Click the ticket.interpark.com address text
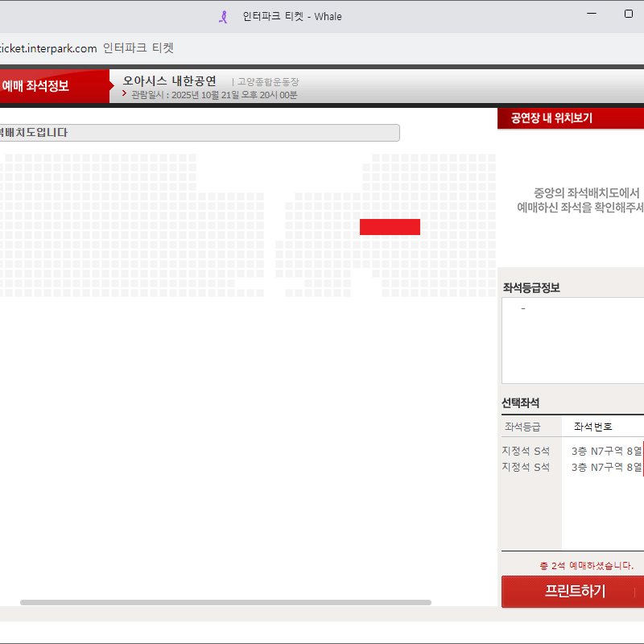The width and height of the screenshot is (644, 644). pyautogui.click(x=48, y=48)
